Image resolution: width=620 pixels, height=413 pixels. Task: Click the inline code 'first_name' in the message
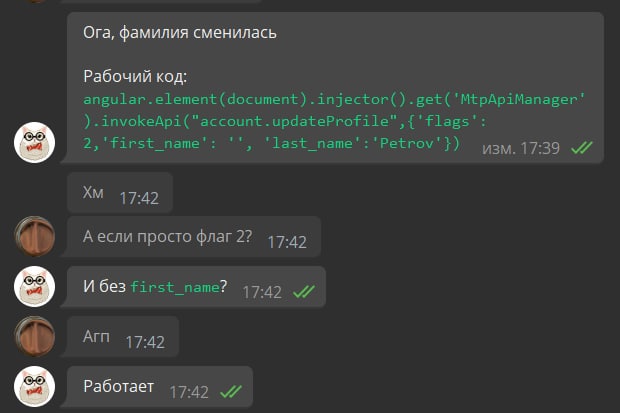click(x=175, y=287)
